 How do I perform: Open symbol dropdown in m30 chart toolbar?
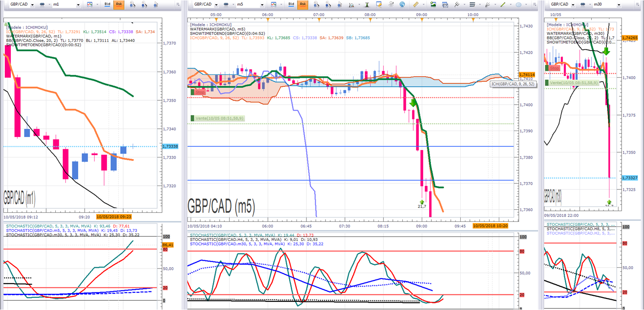[x=572, y=4]
